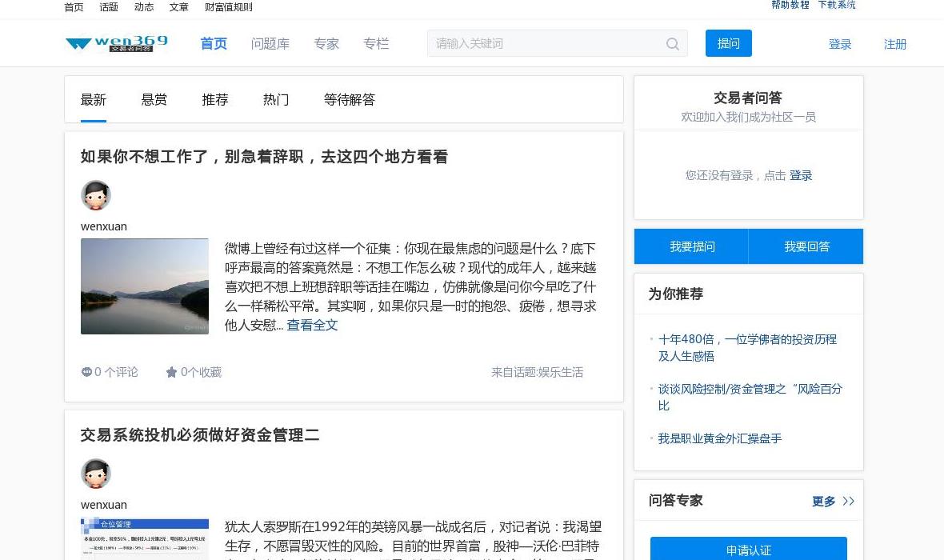Open the 文章 link in top bar
Screen dimensions: 944x560
point(179,7)
